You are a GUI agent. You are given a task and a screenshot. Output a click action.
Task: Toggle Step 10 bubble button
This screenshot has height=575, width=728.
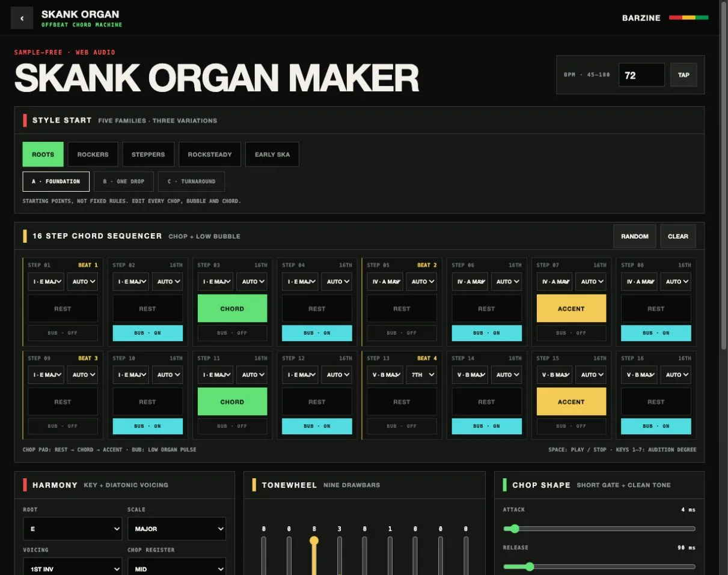(148, 426)
